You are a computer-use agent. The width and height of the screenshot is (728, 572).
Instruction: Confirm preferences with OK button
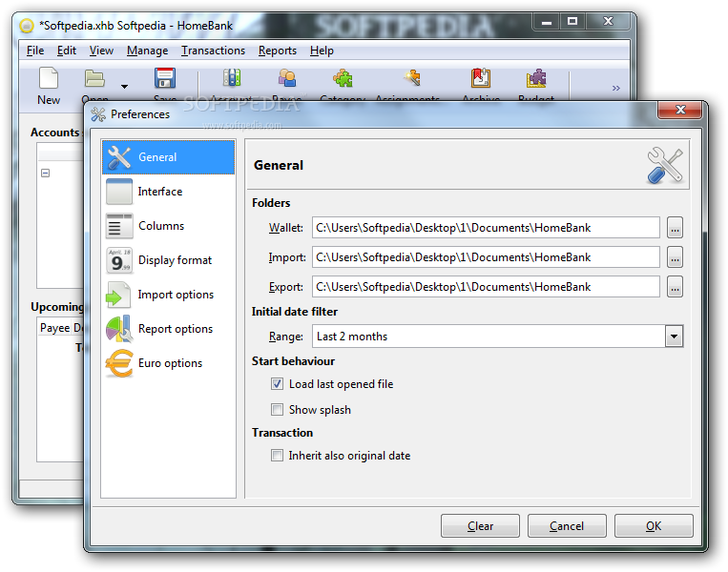(x=654, y=525)
